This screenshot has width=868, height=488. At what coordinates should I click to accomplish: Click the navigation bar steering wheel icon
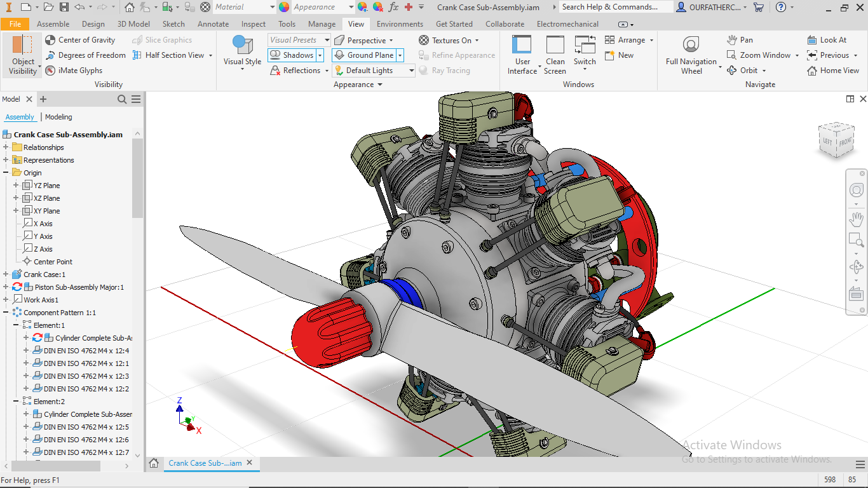tap(856, 190)
